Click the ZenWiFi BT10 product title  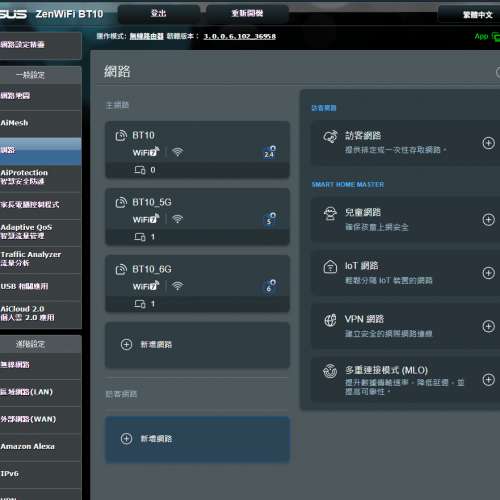pos(69,14)
